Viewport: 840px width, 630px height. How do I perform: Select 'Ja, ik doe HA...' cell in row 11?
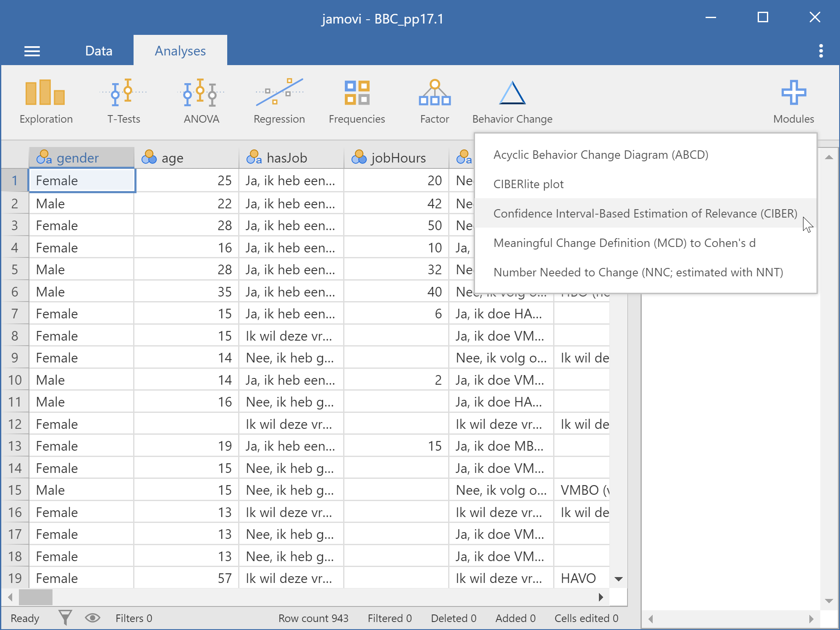pos(501,402)
